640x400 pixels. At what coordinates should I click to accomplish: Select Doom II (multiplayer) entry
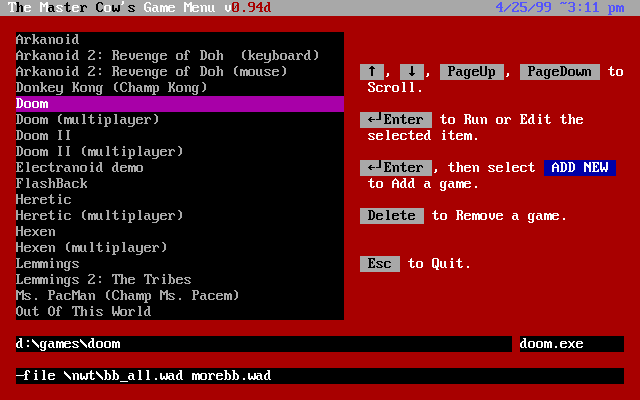click(x=180, y=151)
